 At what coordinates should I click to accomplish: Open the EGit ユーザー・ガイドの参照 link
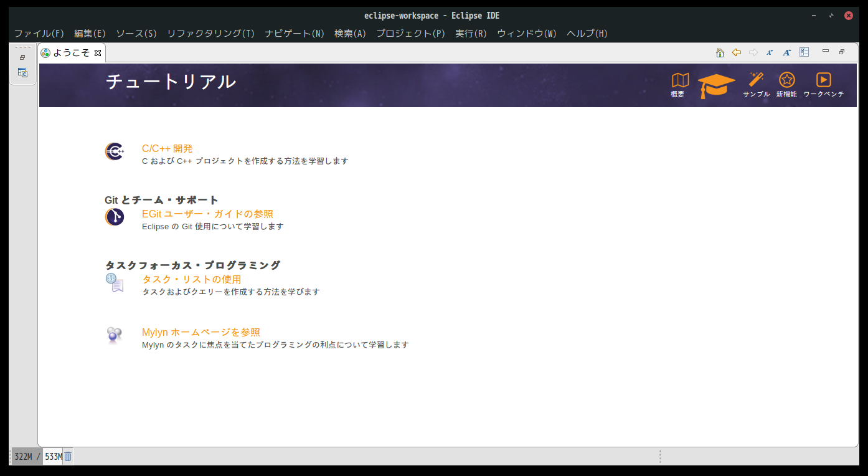point(207,214)
